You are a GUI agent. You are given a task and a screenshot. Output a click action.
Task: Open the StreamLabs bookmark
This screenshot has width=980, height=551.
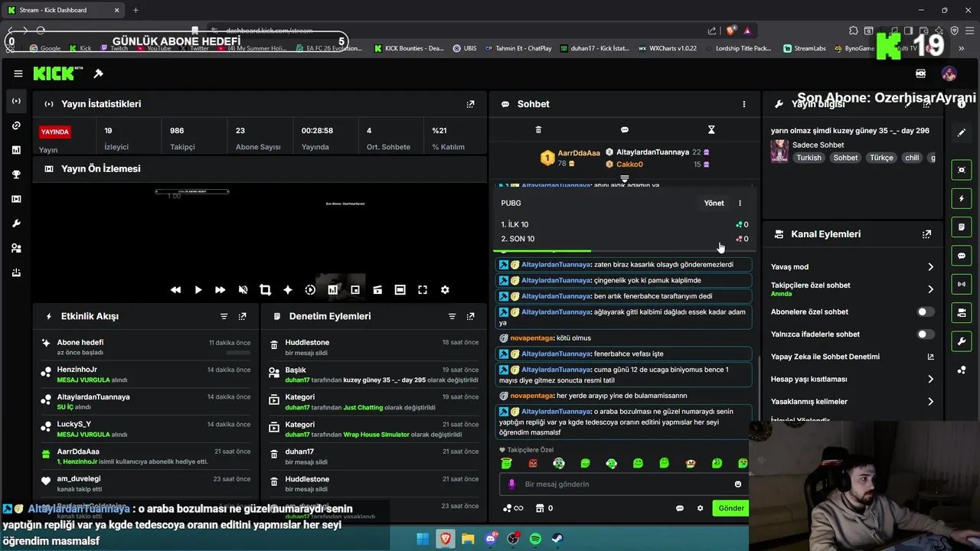coord(805,48)
